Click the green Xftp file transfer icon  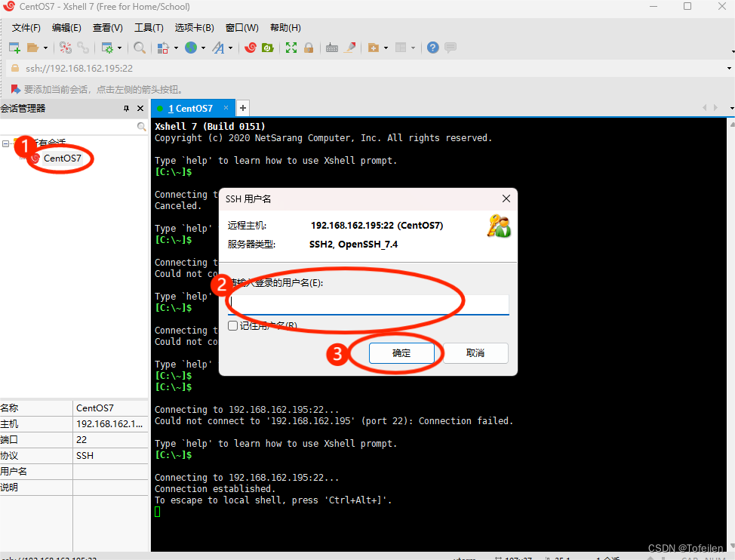click(x=267, y=48)
